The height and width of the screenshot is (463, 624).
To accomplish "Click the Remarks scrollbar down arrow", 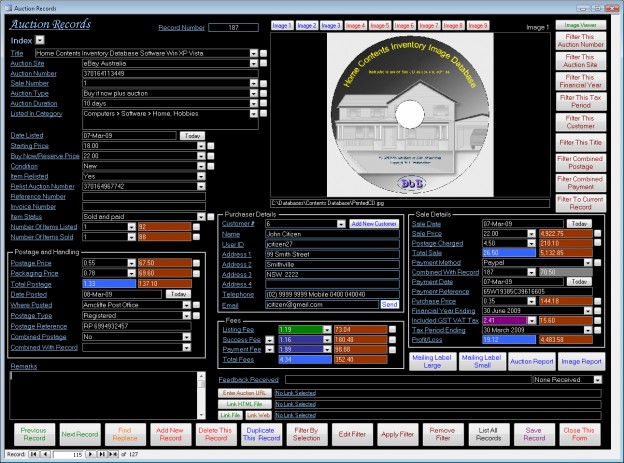I will pyautogui.click(x=201, y=415).
